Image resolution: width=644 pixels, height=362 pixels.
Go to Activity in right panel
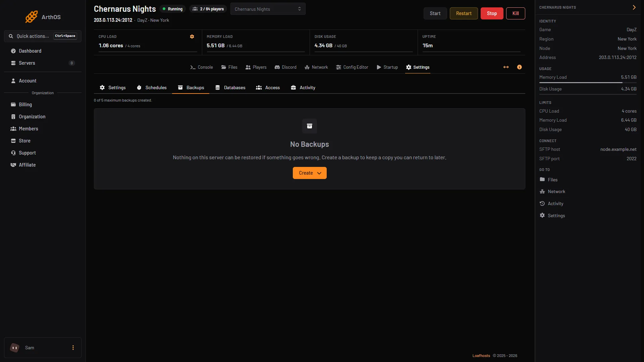tap(551, 204)
